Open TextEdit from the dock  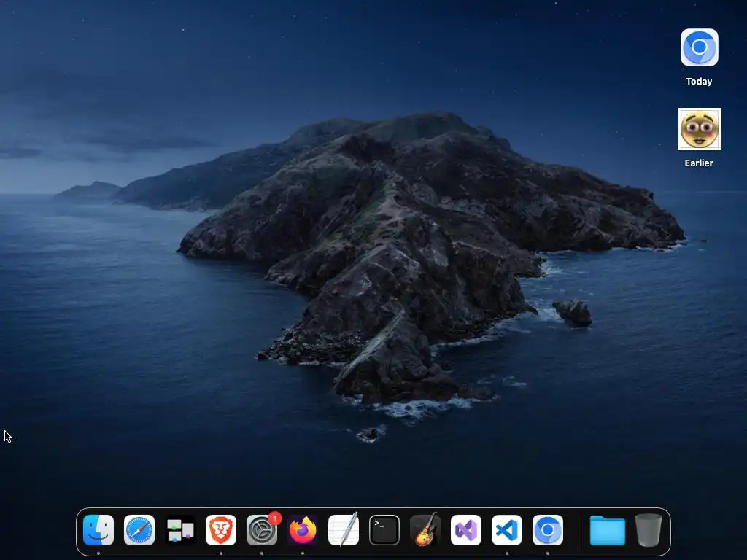(344, 529)
